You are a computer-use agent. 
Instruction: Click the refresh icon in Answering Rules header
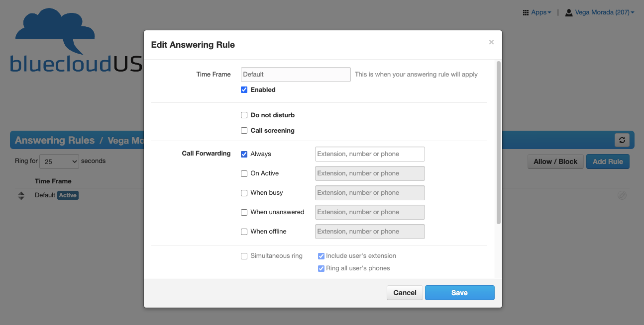(x=622, y=140)
